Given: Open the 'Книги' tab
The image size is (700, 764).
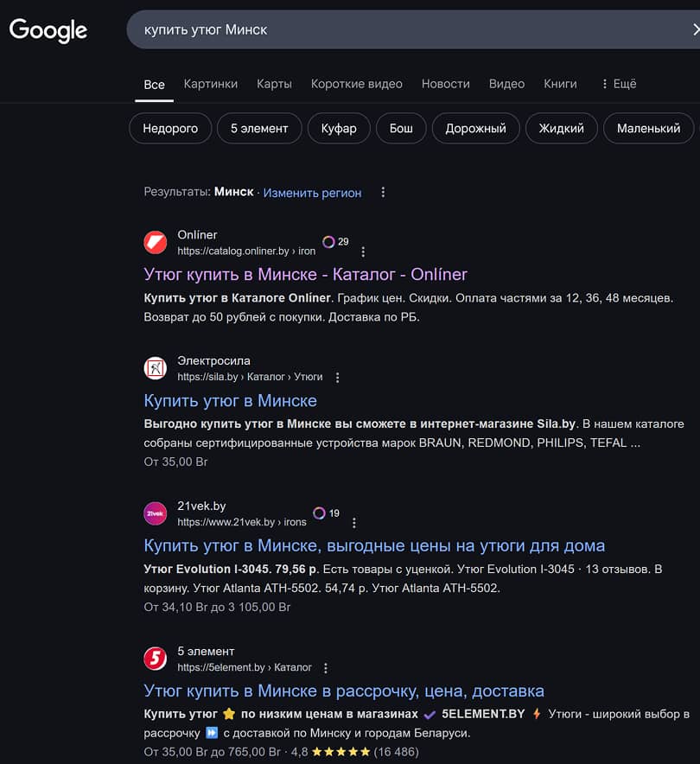Looking at the screenshot, I should pos(560,84).
